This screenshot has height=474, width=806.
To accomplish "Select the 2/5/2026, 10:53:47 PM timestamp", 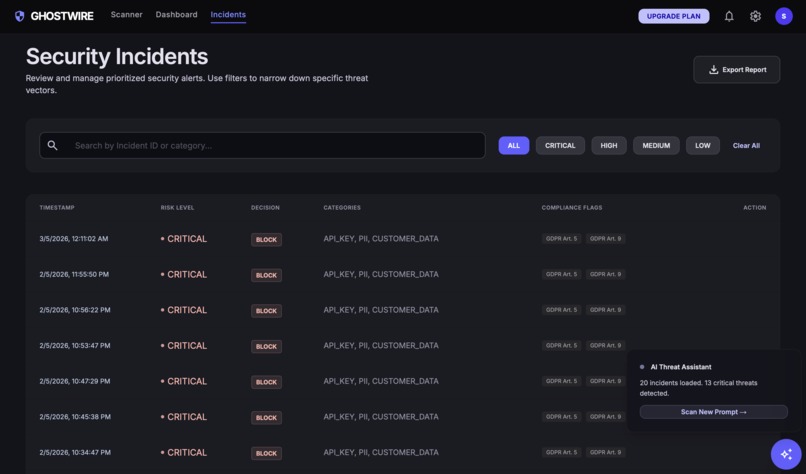I will point(75,345).
